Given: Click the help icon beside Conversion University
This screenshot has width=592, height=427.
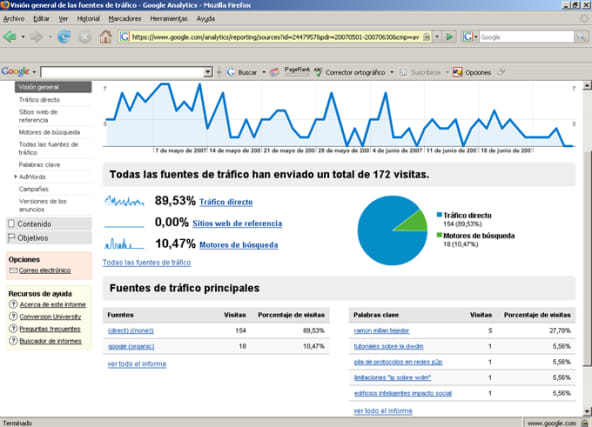Looking at the screenshot, I should click(x=13, y=316).
